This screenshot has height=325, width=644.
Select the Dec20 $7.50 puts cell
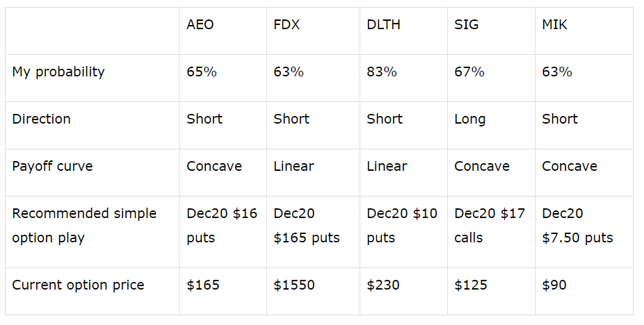[577, 226]
